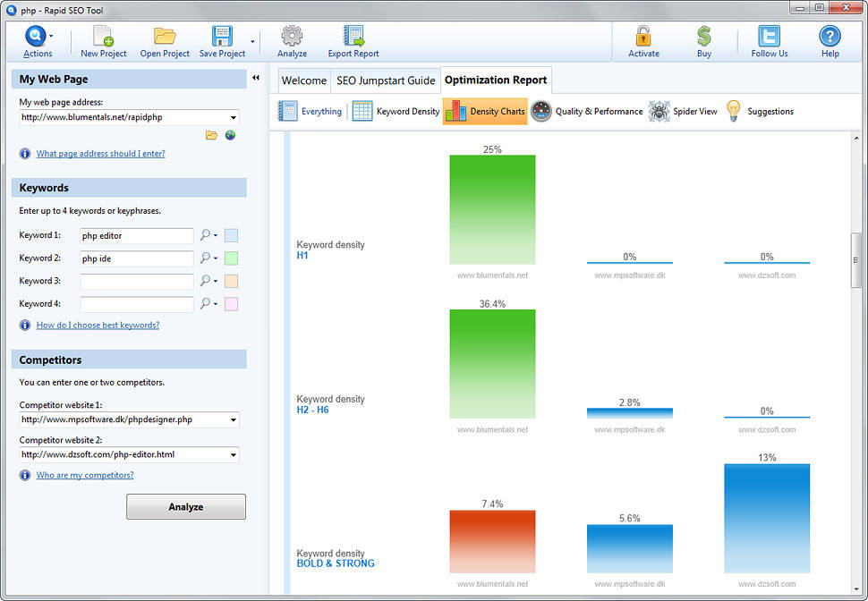Viewport: 868px width, 601px height.
Task: Click the Help question mark icon
Action: 830,38
